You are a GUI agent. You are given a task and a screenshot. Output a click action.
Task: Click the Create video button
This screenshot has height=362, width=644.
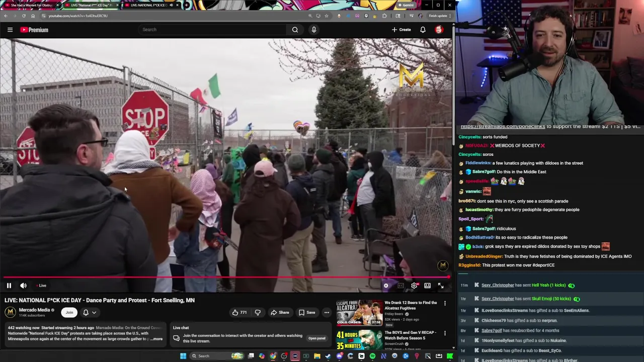pos(401,30)
